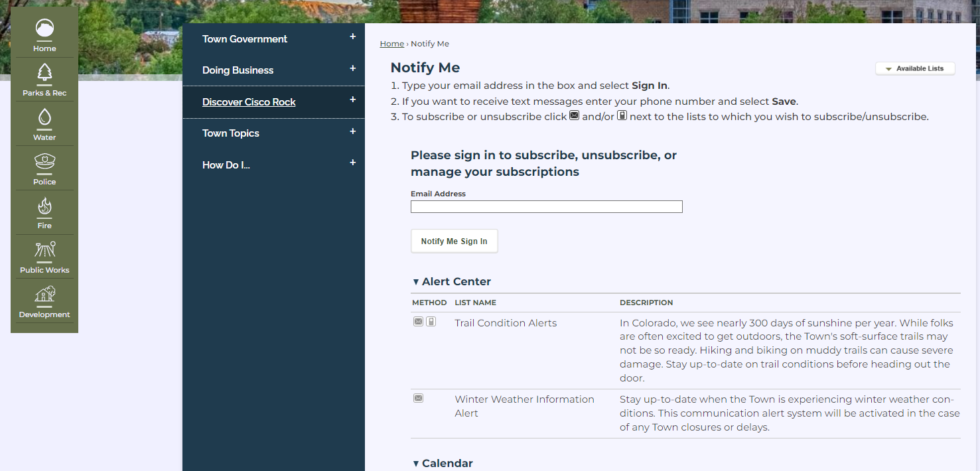Expand the Town Government menu
Image resolution: width=980 pixels, height=471 pixels.
[x=245, y=39]
